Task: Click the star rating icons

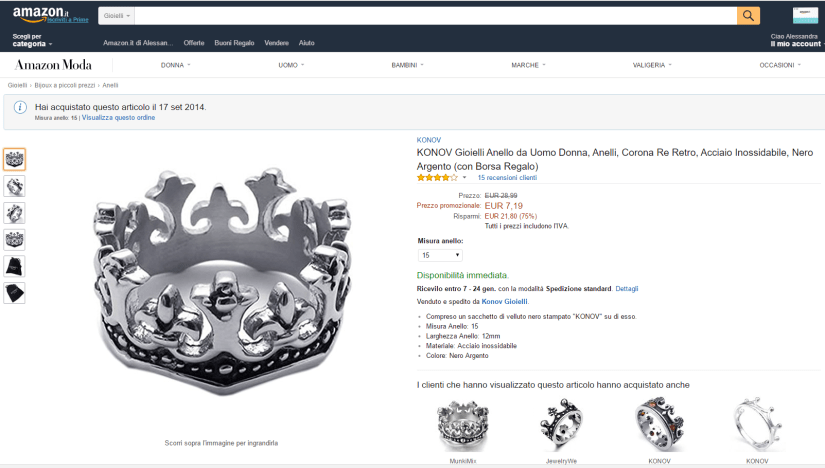Action: 437,177
